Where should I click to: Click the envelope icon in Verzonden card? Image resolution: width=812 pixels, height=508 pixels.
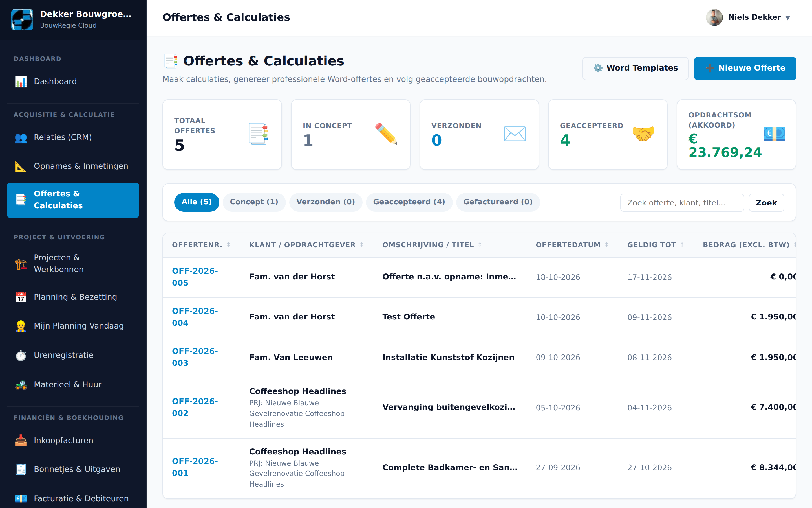(515, 134)
